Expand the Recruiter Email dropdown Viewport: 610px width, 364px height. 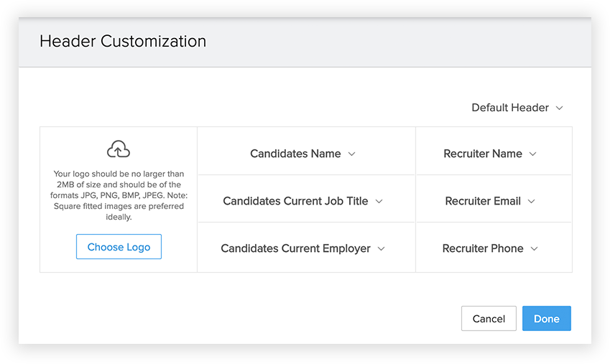pyautogui.click(x=483, y=201)
